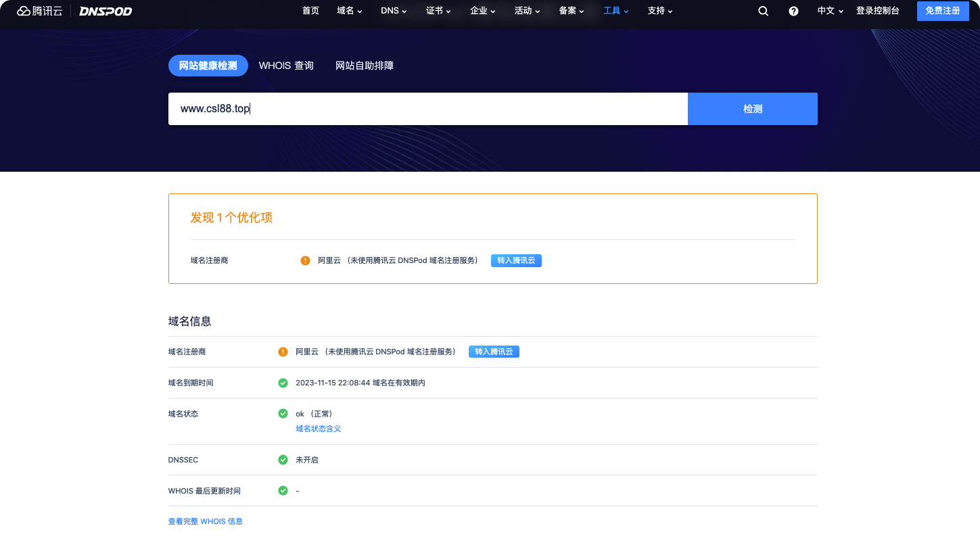The image size is (980, 547).
Task: Open help via question mark icon
Action: coord(793,11)
